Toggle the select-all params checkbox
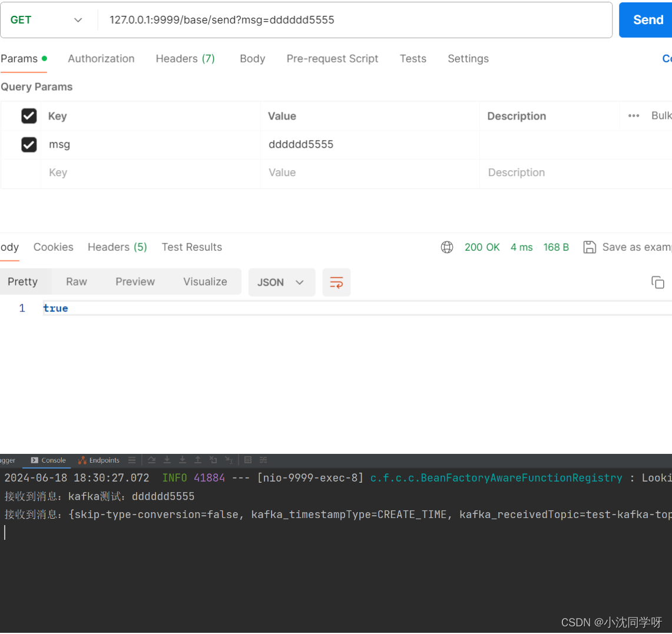672x634 pixels. 29,115
